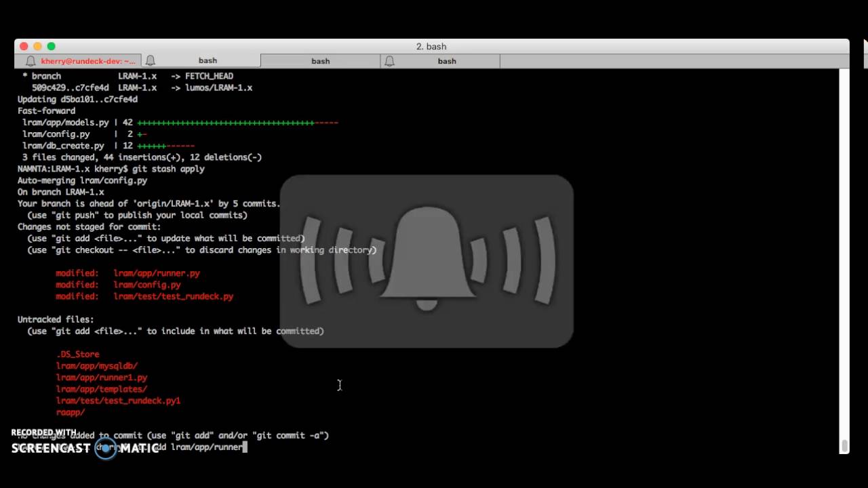The width and height of the screenshot is (868, 488).
Task: Click the 'raapp/' untracked directory
Action: [71, 412]
